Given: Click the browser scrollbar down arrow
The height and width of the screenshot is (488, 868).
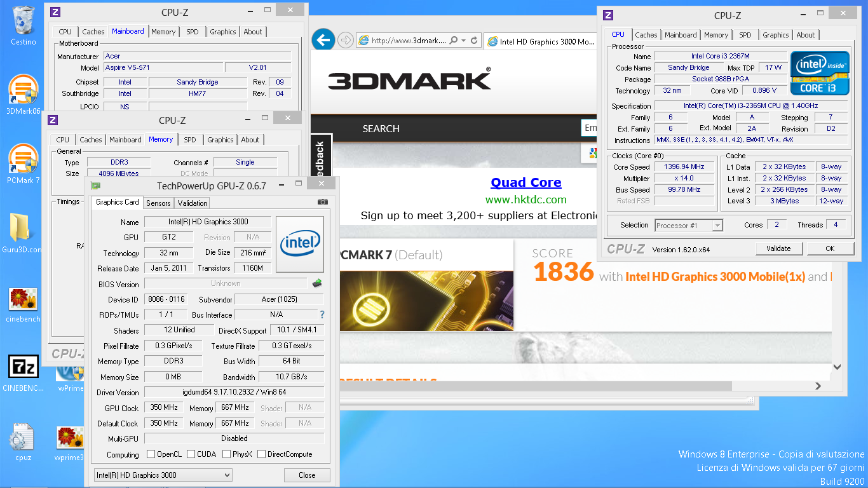Looking at the screenshot, I should pos(837,367).
